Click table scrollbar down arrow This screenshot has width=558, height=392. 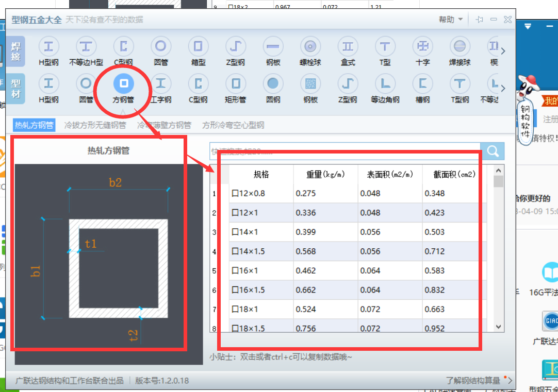point(499,327)
